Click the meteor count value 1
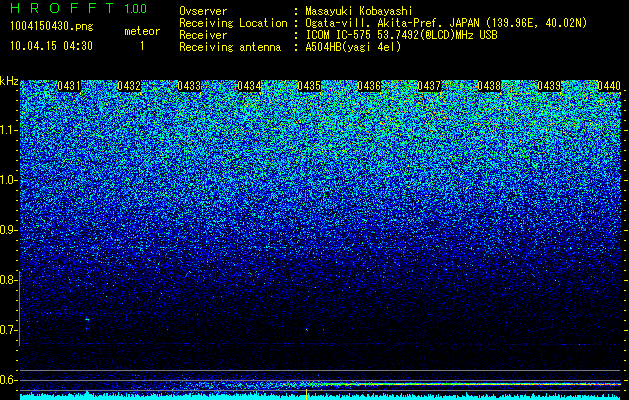629x400 pixels. click(142, 46)
